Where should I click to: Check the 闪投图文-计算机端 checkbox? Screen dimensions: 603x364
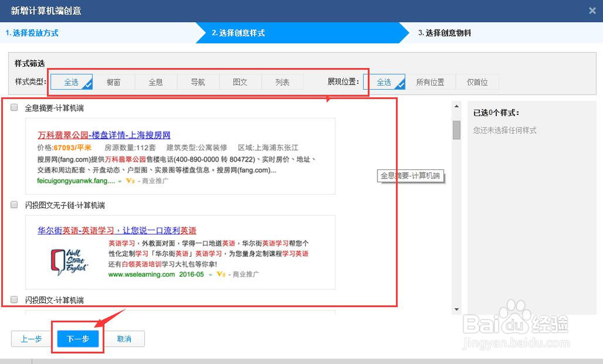(x=14, y=300)
